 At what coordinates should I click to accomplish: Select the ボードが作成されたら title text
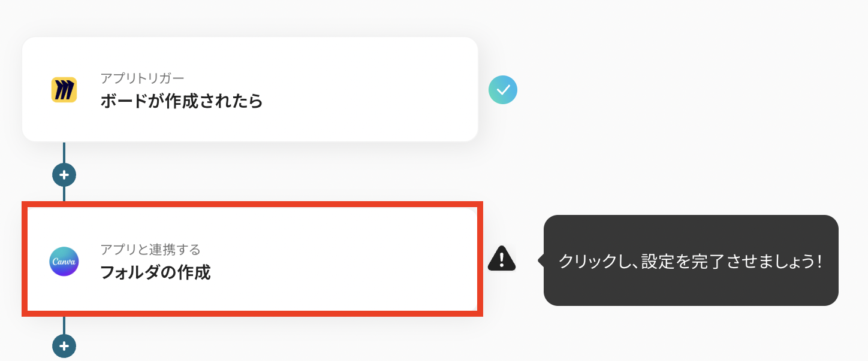(x=181, y=101)
